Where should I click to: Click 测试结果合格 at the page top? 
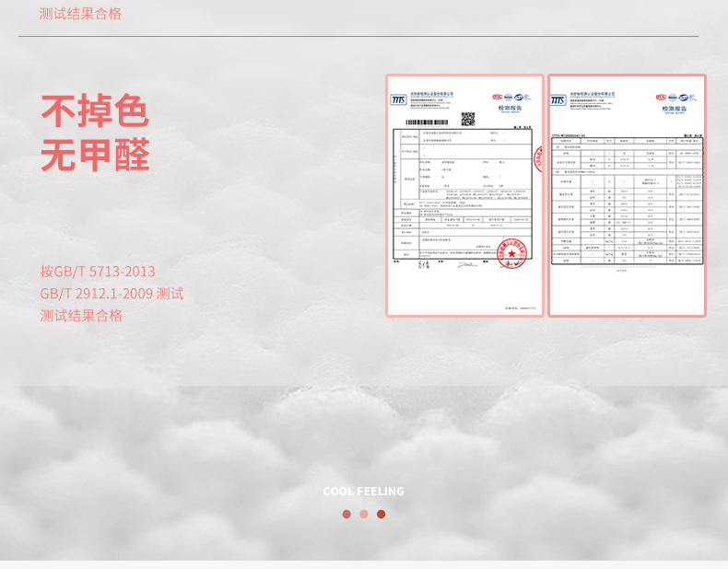[x=80, y=14]
